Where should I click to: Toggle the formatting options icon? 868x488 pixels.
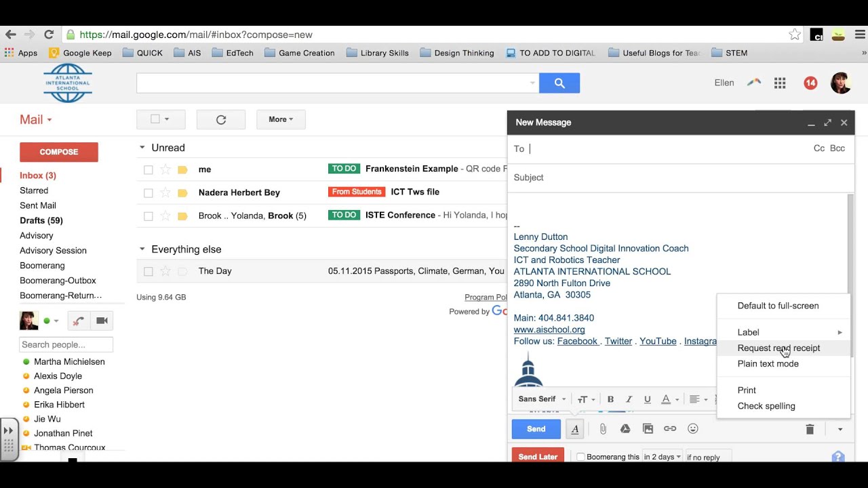575,429
